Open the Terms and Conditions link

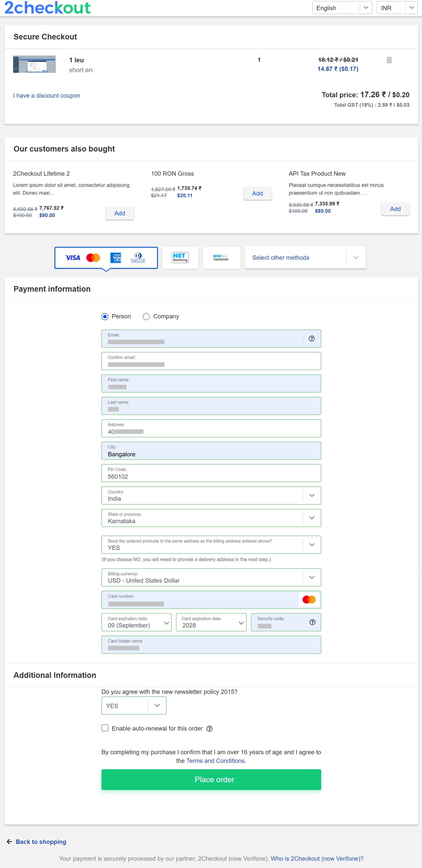[215, 761]
